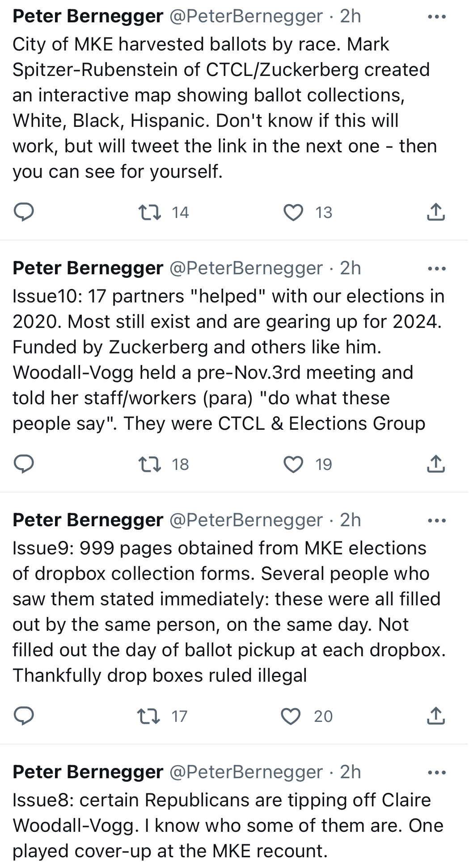Image resolution: width=469 pixels, height=868 pixels.
Task: Retweet the Issue9 tweet with 17 retweets
Action: point(148,716)
